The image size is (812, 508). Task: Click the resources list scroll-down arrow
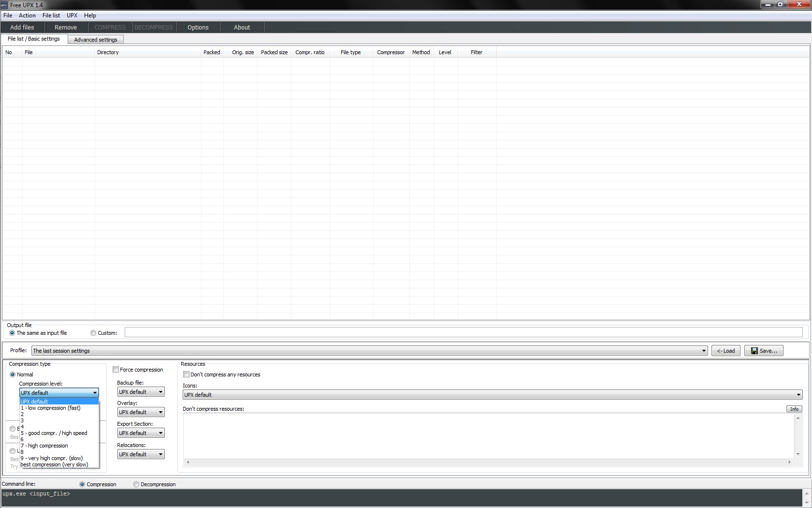(x=798, y=454)
